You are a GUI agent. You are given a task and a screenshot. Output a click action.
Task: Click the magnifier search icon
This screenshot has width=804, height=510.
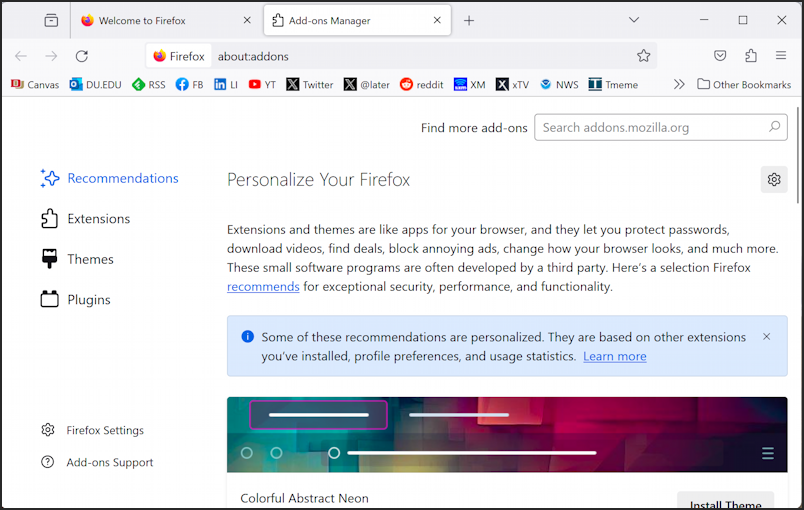click(774, 127)
